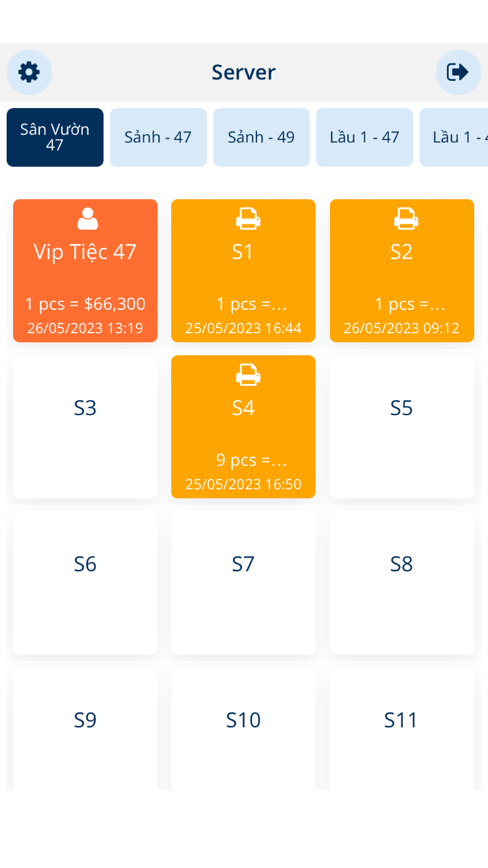Click the person icon on Vip Tiệc 47
Viewport: 488px width, 868px height.
85,218
